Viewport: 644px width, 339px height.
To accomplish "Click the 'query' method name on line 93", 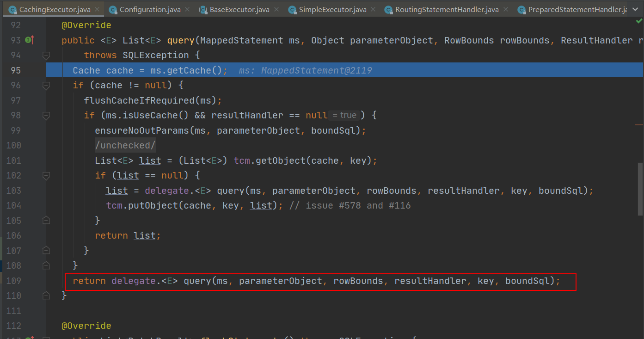I will coord(181,40).
